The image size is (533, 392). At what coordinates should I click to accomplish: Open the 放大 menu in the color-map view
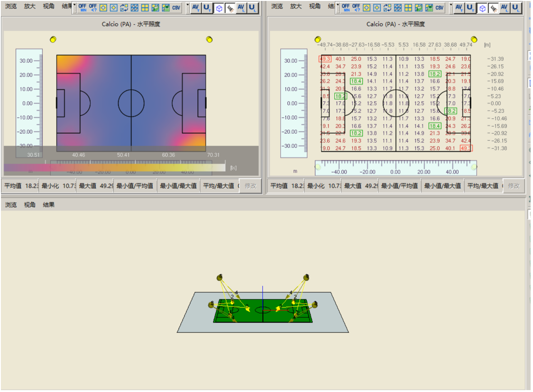coord(29,6)
